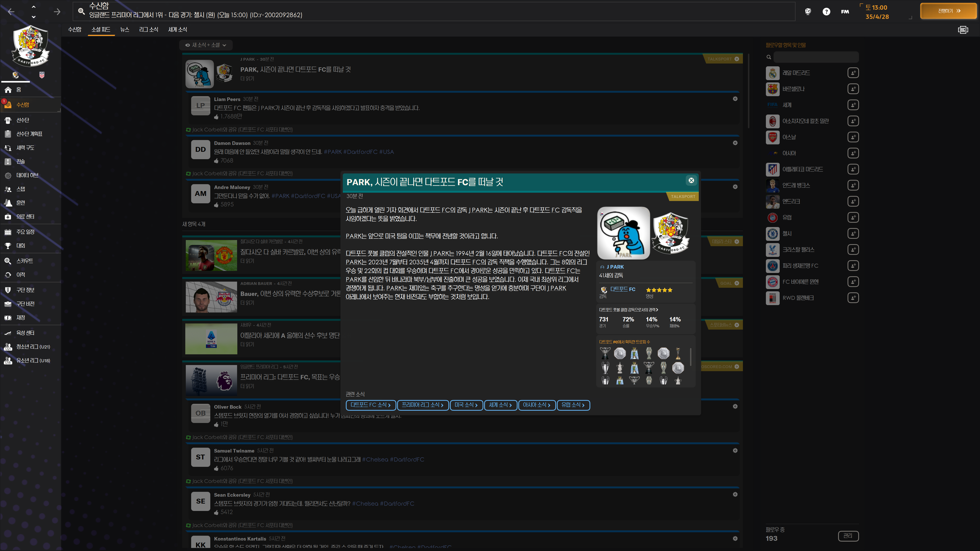The height and width of the screenshot is (551, 980).
Task: Open 데이터 허브 in sidebar
Action: tap(30, 175)
